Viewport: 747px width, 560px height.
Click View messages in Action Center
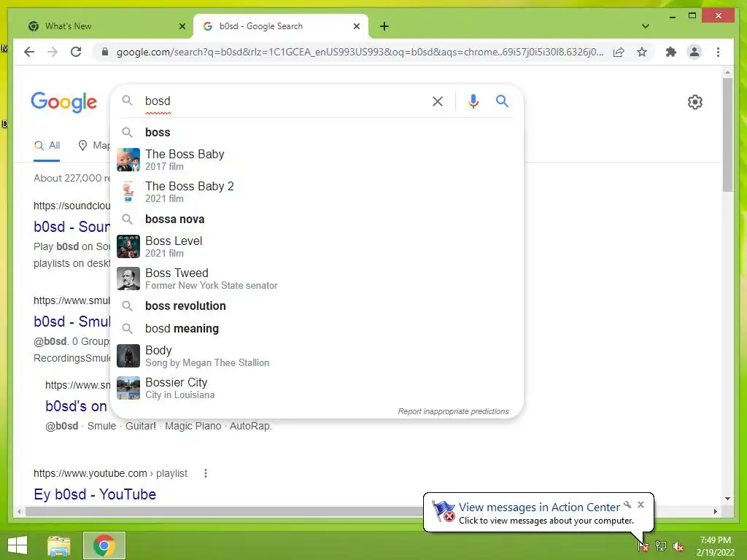coord(539,507)
